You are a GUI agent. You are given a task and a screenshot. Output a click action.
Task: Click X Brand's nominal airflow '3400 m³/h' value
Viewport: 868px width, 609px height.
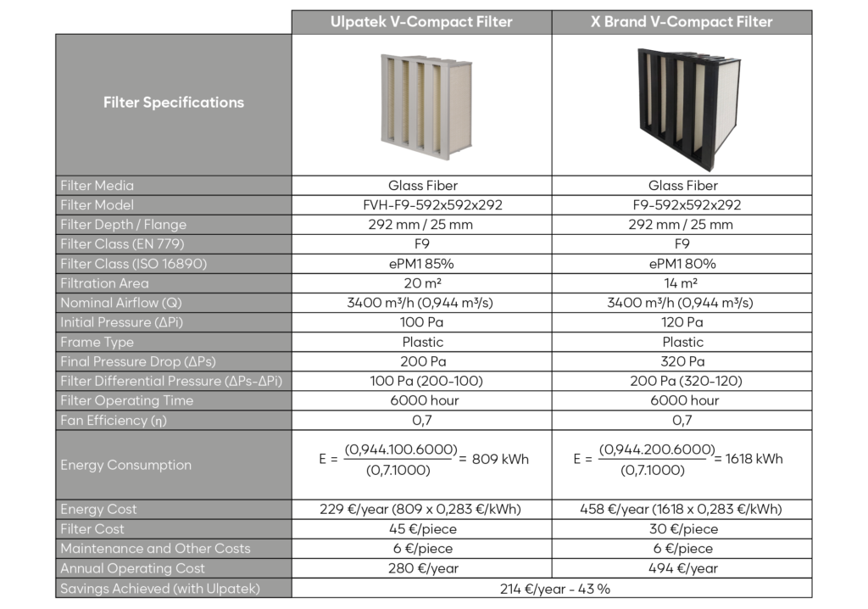click(x=681, y=303)
